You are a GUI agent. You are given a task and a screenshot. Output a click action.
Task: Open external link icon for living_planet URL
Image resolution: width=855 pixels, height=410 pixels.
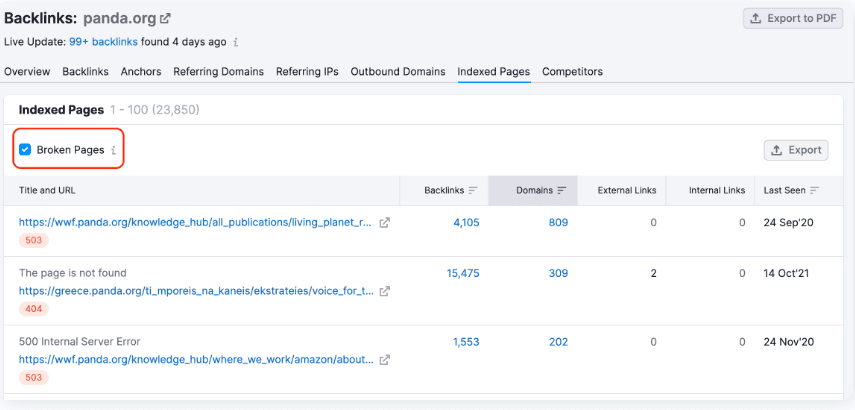[x=385, y=222]
